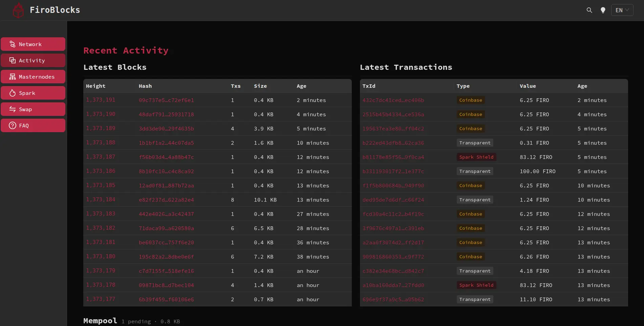
Task: Click the FAQ question mark icon
Action: click(x=13, y=125)
